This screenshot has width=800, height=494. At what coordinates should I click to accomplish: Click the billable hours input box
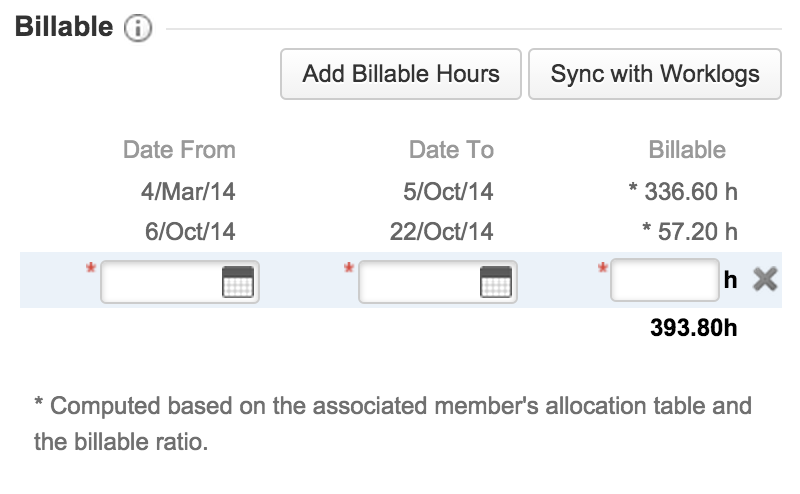click(x=664, y=281)
